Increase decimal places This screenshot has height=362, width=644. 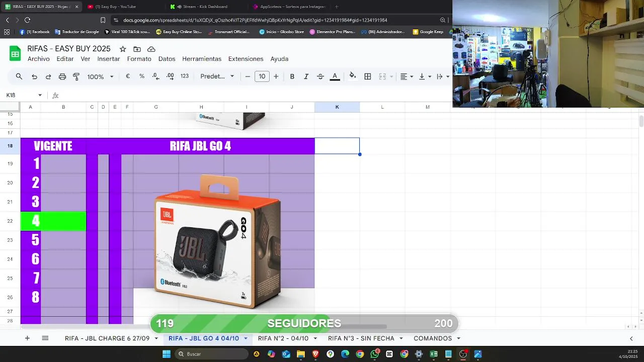point(170,76)
